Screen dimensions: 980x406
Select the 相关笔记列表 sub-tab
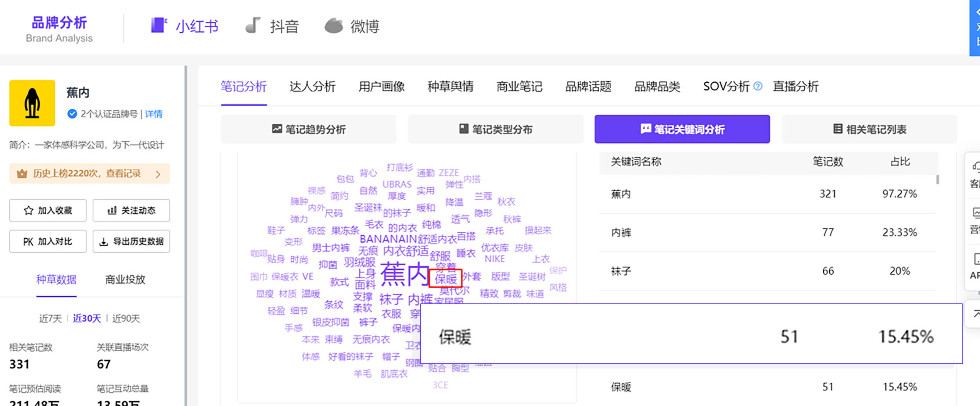pos(869,129)
